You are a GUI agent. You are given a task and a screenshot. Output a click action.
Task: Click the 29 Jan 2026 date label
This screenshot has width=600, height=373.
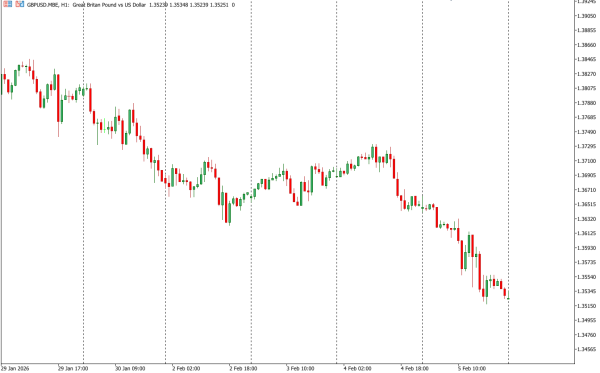point(15,369)
